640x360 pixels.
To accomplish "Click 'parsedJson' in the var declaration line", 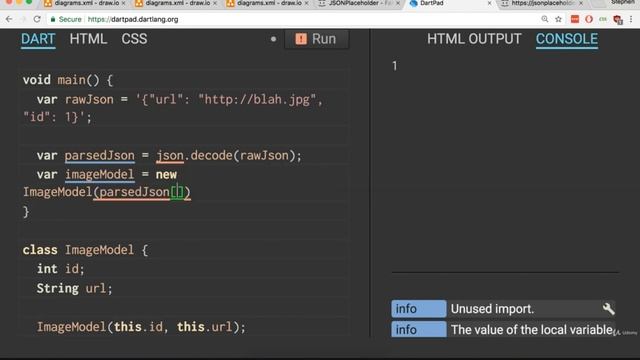I will [x=100, y=156].
